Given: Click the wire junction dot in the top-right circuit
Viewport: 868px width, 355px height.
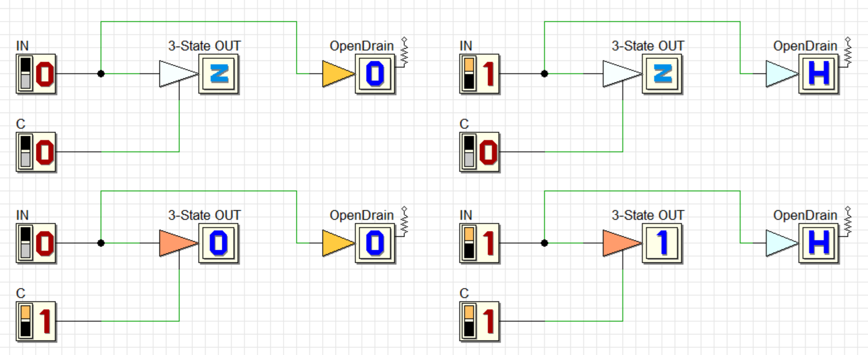Looking at the screenshot, I should coord(545,74).
